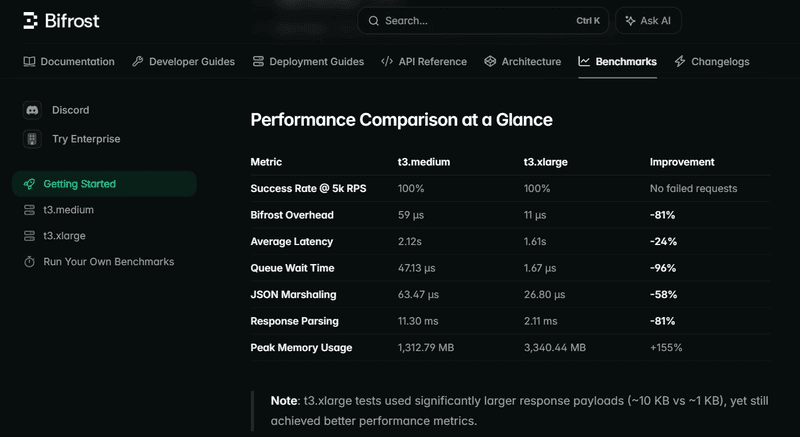This screenshot has height=437, width=800.
Task: Open the Documentation tab
Action: pos(69,62)
